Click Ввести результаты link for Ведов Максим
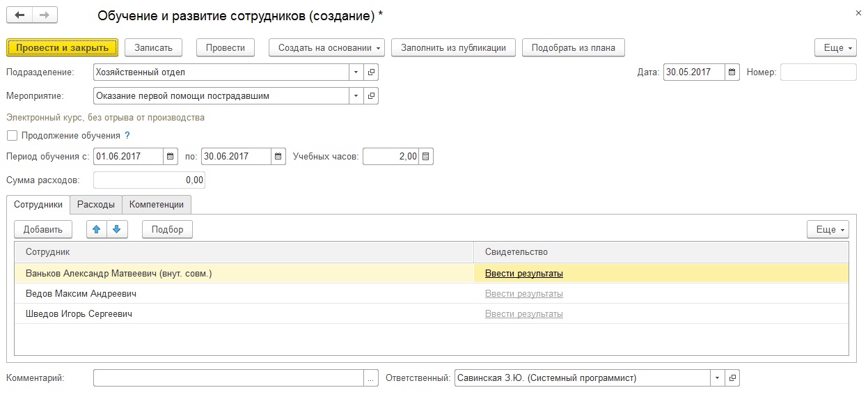868x397 pixels. (523, 294)
